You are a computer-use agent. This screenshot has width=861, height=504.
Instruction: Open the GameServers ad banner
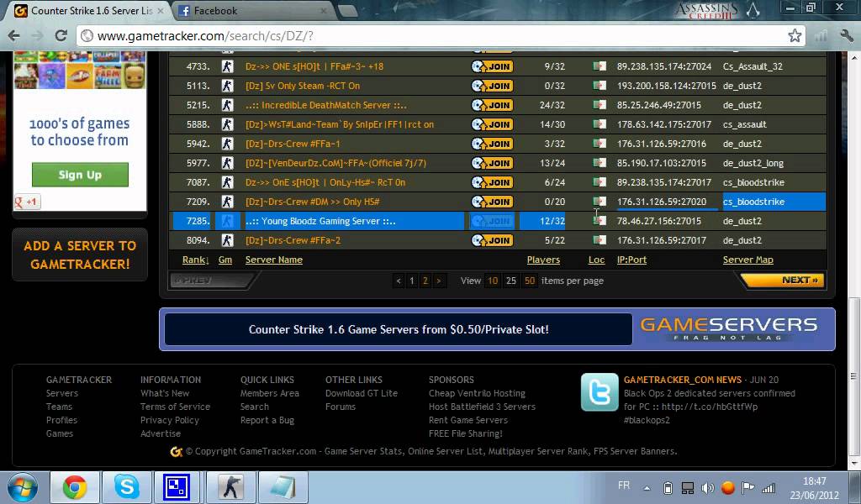pyautogui.click(x=497, y=329)
